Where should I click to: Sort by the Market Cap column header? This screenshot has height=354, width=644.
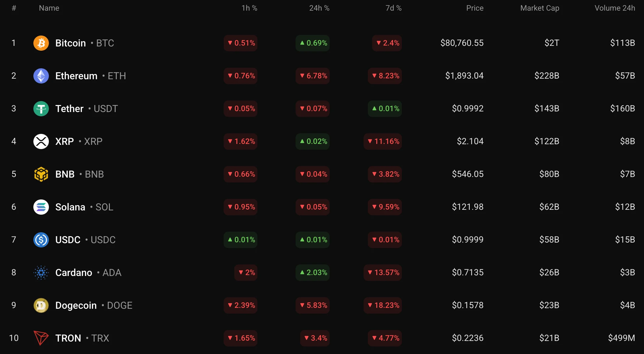click(540, 8)
